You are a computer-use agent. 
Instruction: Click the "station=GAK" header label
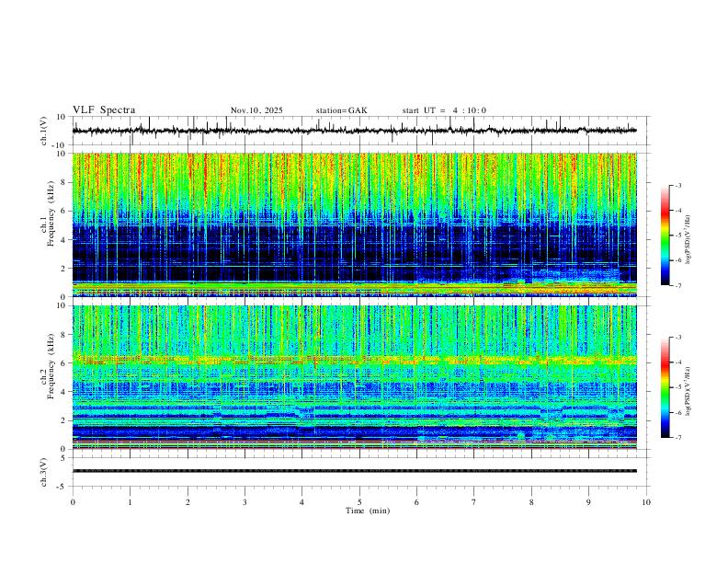(341, 110)
